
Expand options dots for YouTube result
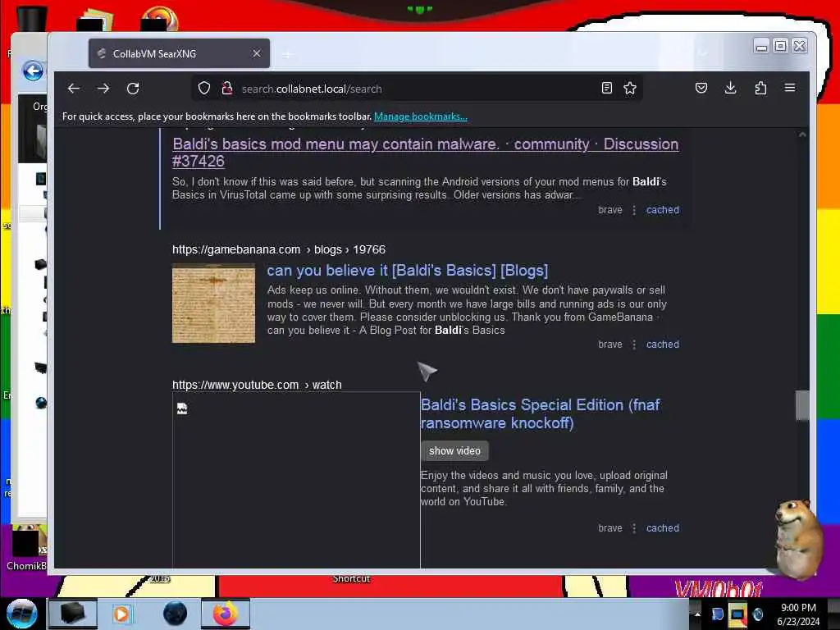(634, 528)
